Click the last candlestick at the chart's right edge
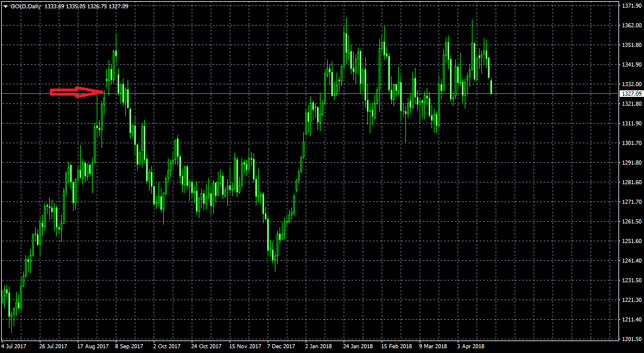644x353 pixels. 491,86
